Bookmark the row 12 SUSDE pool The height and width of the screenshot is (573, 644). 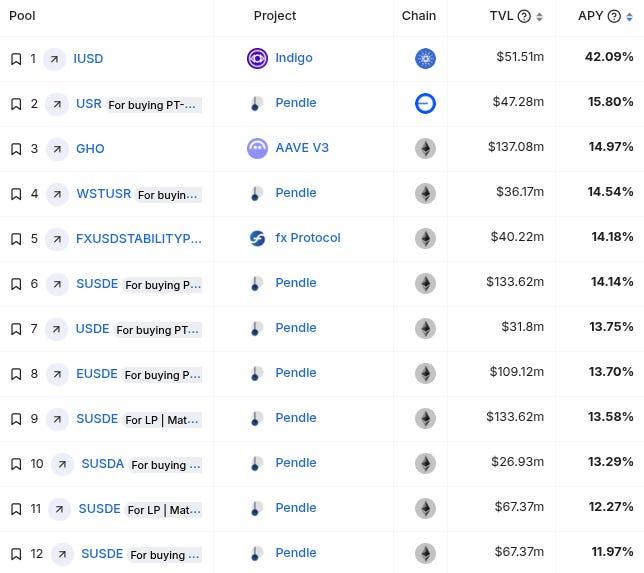[x=16, y=554]
